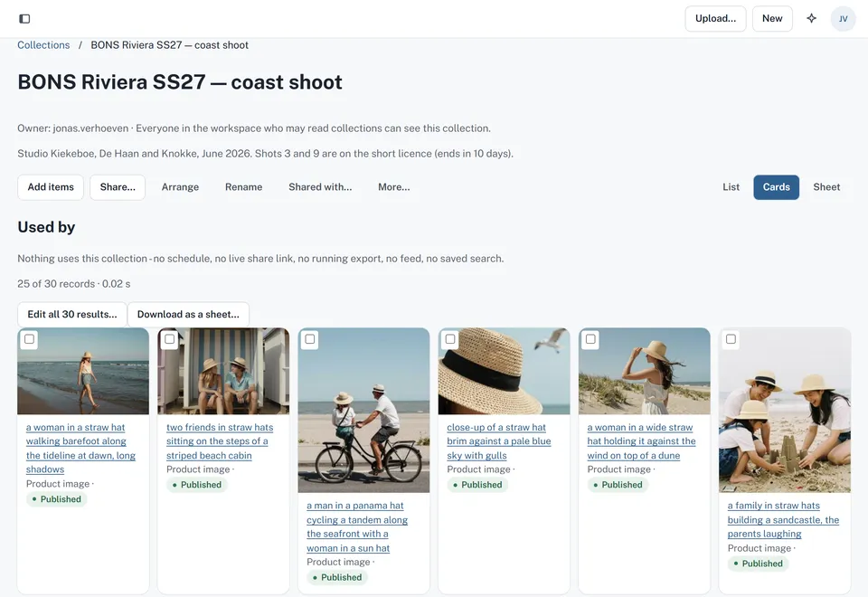Viewport: 868px width, 597px height.
Task: Open thumbnail of woman holding hat on dune
Action: coord(645,371)
